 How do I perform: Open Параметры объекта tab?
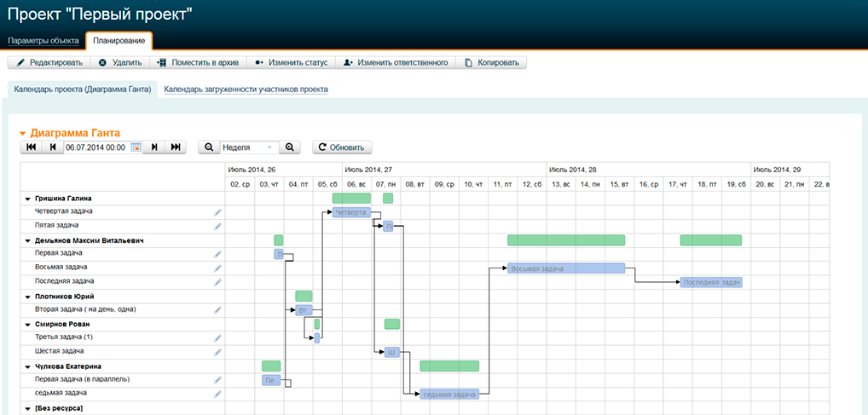click(43, 41)
